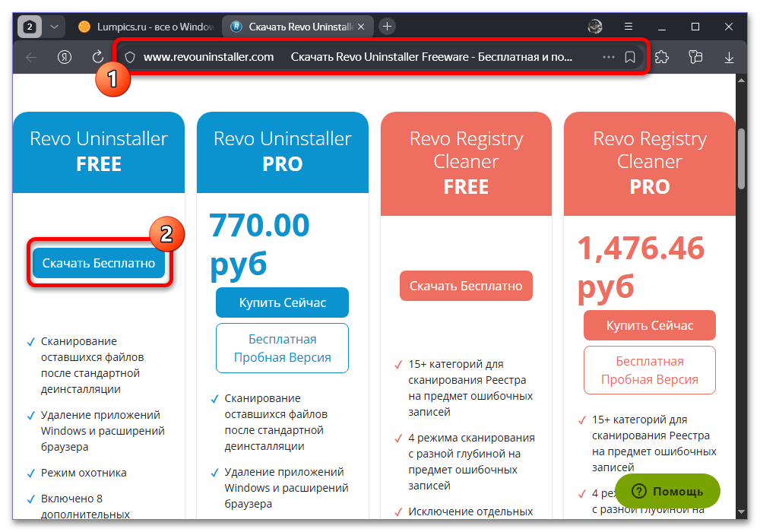
Task: Open a new tab with plus button
Action: tap(387, 27)
